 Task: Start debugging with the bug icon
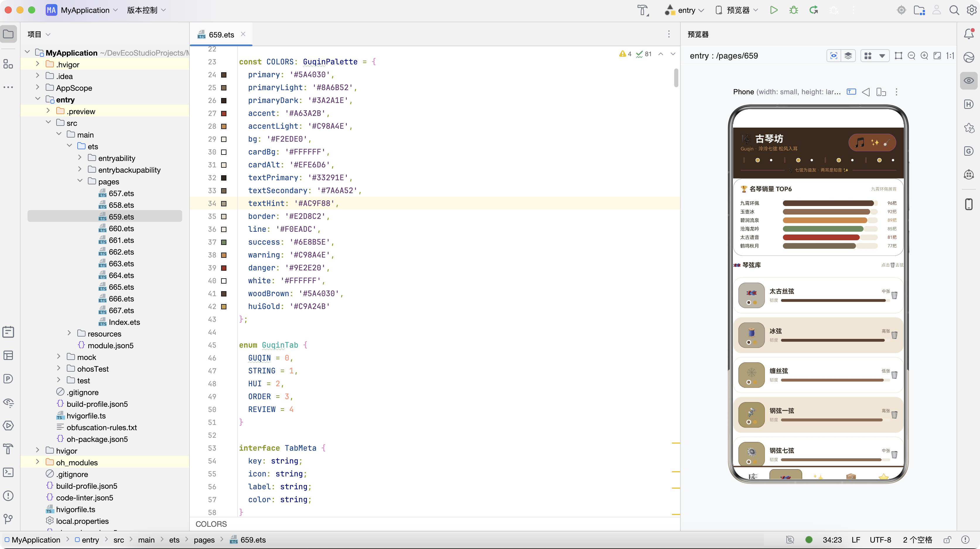(x=794, y=10)
